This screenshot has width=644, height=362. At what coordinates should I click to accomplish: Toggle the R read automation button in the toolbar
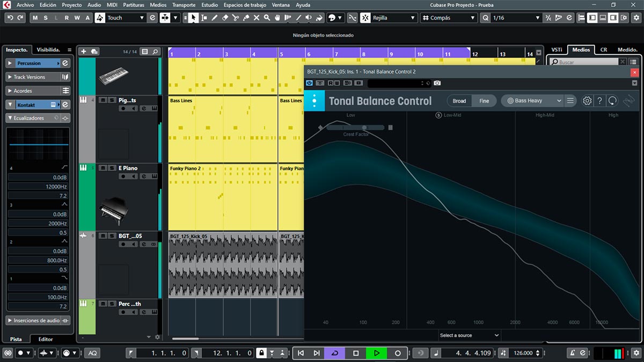click(67, 18)
